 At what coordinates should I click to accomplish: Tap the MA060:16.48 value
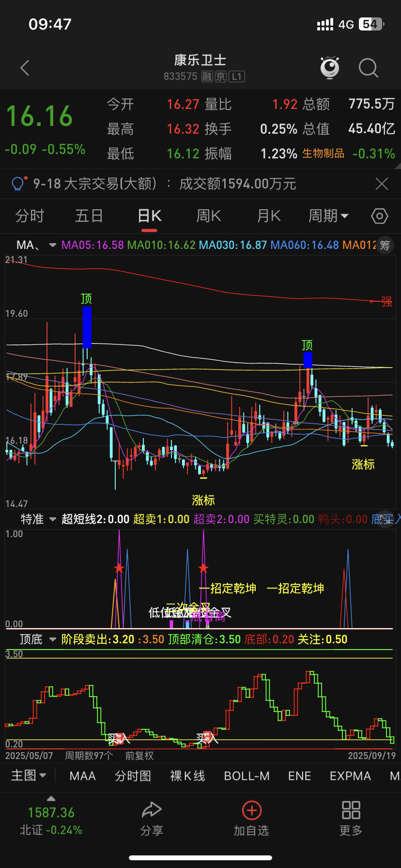[x=305, y=245]
